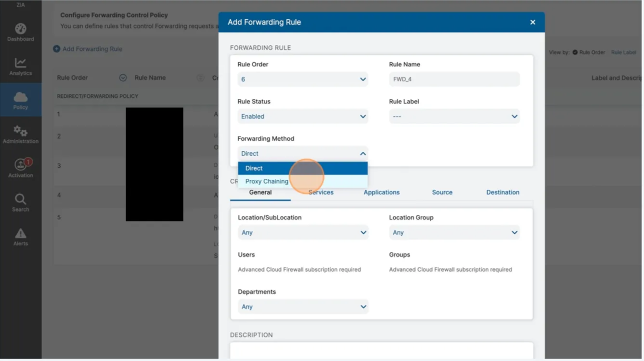Open Administration gears icon
The height and width of the screenshot is (361, 644).
20,131
